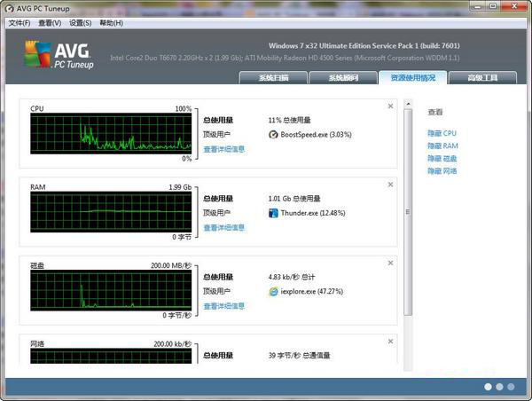Minimize the AVG PC Tuneup window
This screenshot has width=532, height=401.
click(478, 6)
